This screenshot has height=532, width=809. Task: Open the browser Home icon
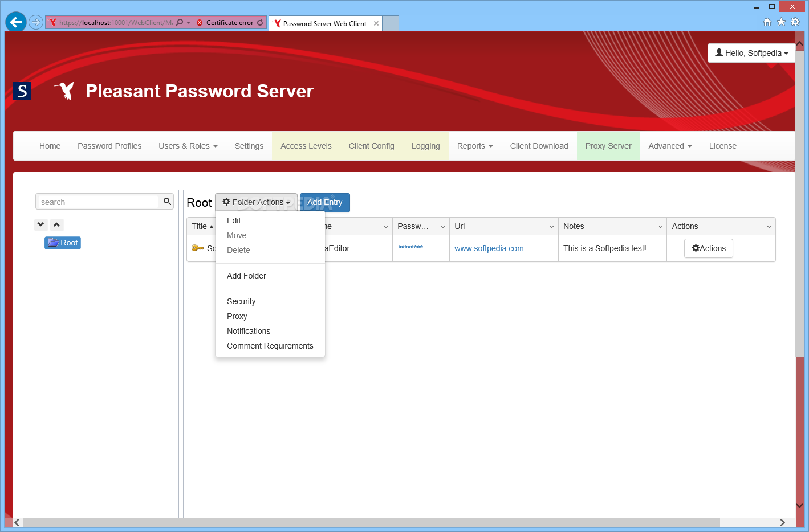[767, 22]
